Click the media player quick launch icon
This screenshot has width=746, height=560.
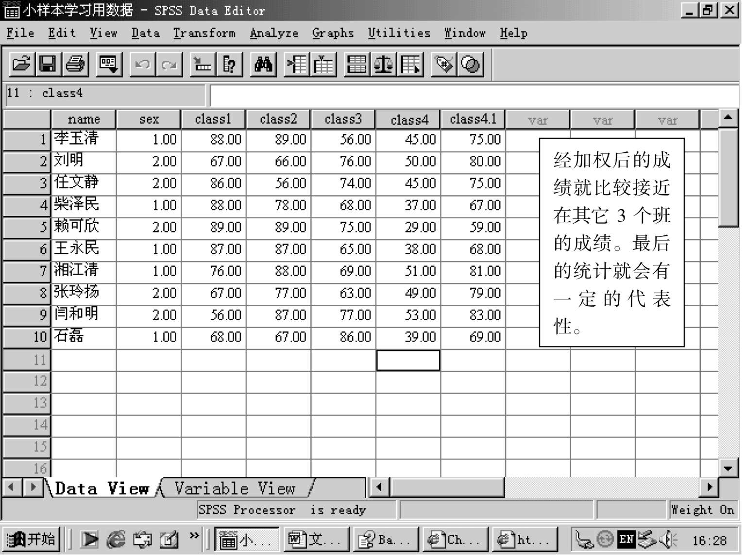89,539
